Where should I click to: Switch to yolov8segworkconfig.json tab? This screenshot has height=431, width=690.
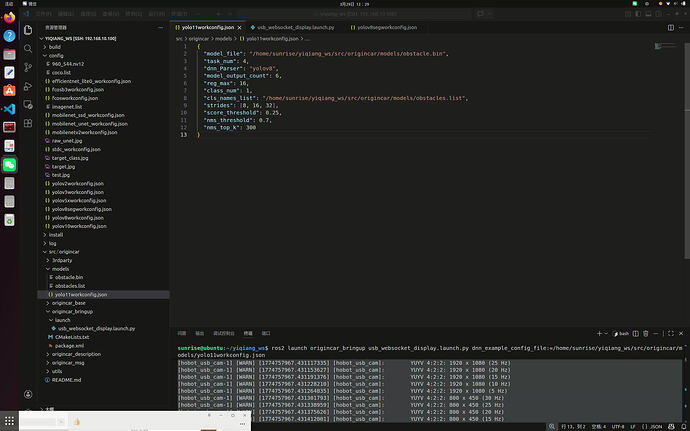[387, 27]
